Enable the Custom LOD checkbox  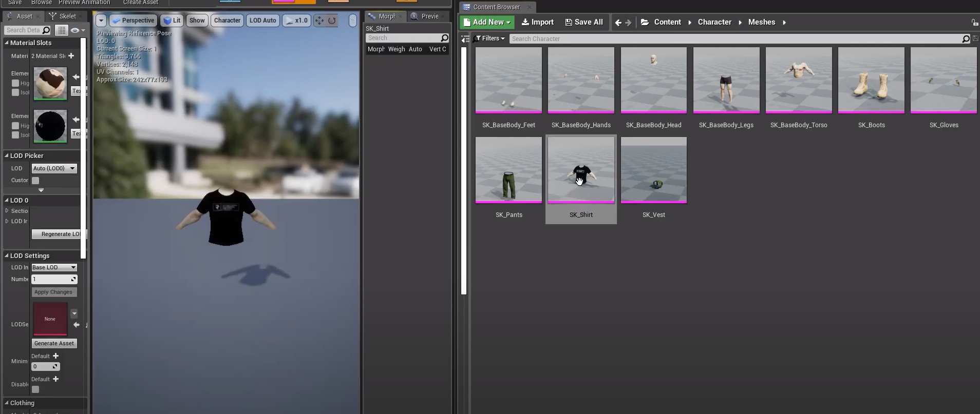(35, 181)
